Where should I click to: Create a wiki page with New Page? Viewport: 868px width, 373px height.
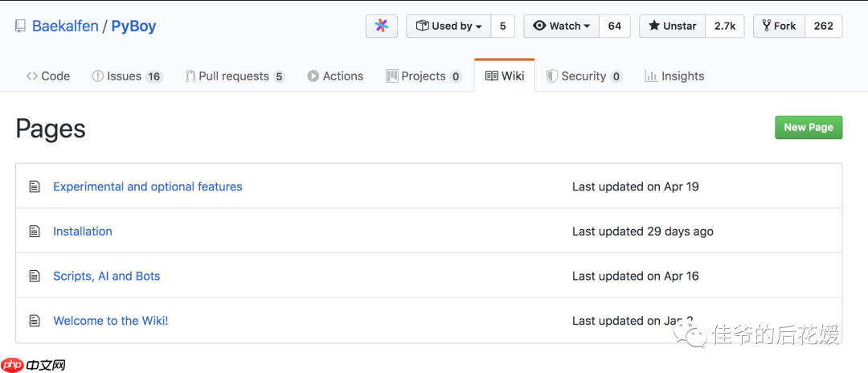point(808,127)
